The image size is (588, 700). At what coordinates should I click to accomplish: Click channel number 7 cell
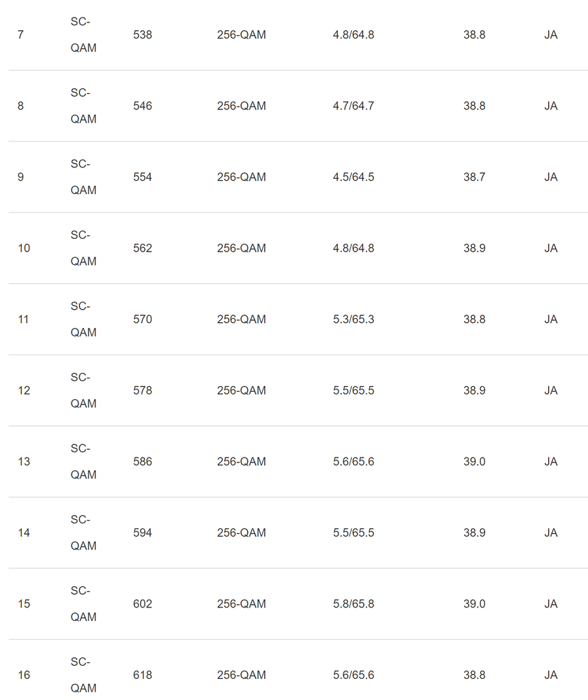click(20, 34)
